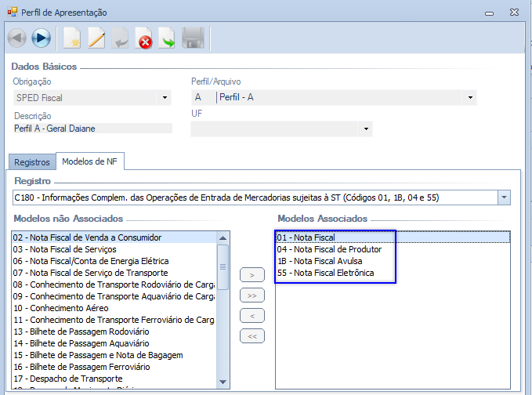Select 15 - Bilhete de Passagem e Nota de Bagagem

[x=114, y=355]
